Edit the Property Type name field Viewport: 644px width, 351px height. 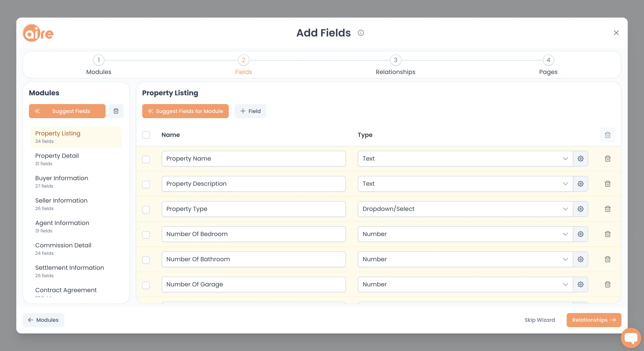click(253, 209)
